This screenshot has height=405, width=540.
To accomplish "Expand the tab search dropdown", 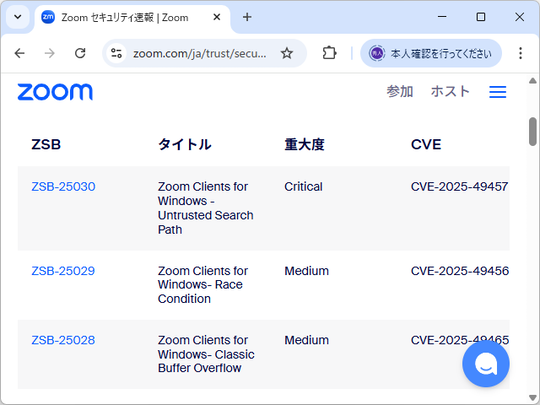I will [x=18, y=17].
